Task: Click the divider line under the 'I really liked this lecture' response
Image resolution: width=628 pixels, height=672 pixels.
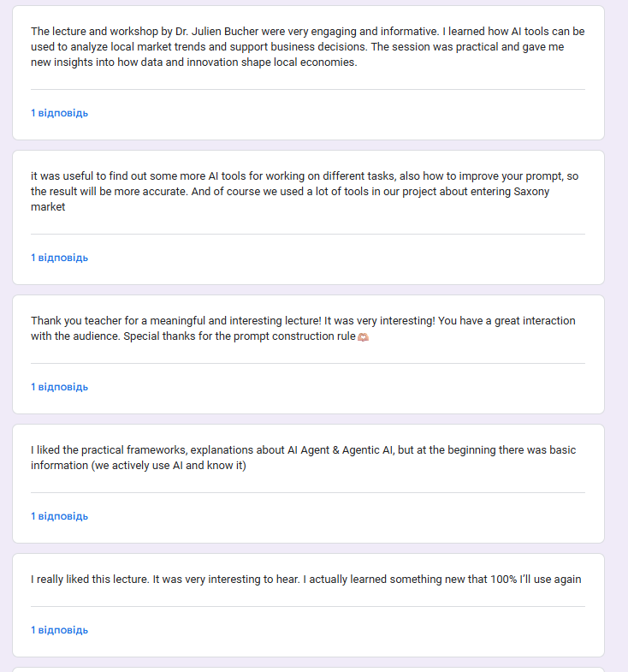Action: pyautogui.click(x=308, y=606)
